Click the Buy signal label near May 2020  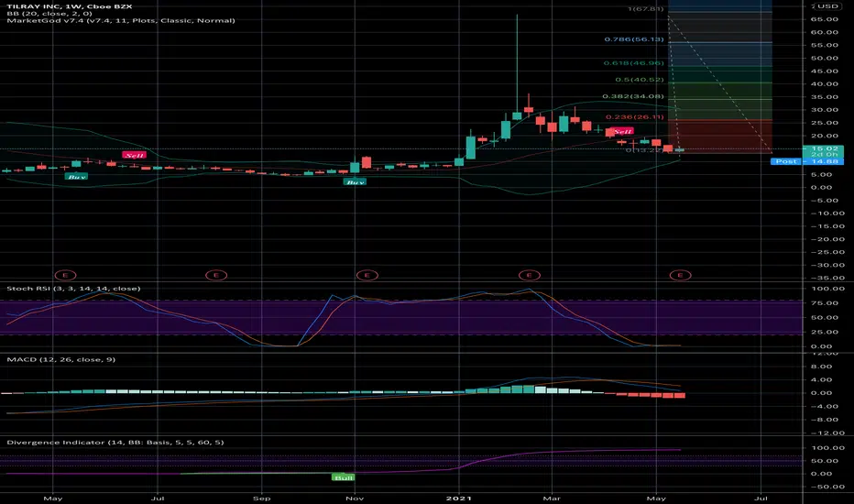[x=76, y=177]
